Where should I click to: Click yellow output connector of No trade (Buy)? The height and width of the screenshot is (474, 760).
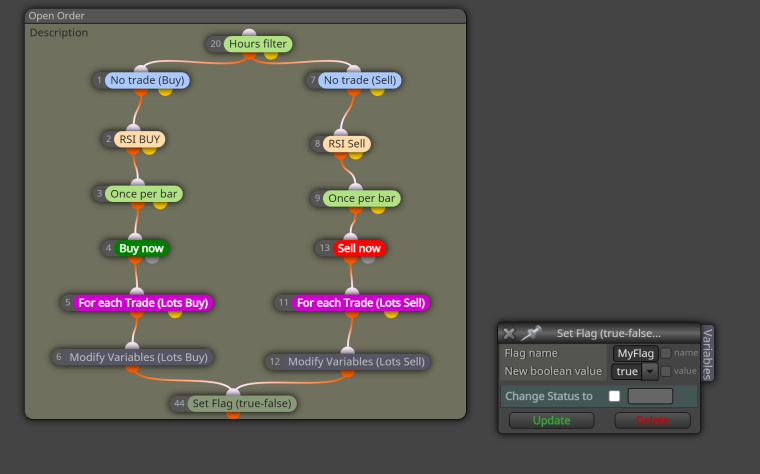click(x=165, y=91)
